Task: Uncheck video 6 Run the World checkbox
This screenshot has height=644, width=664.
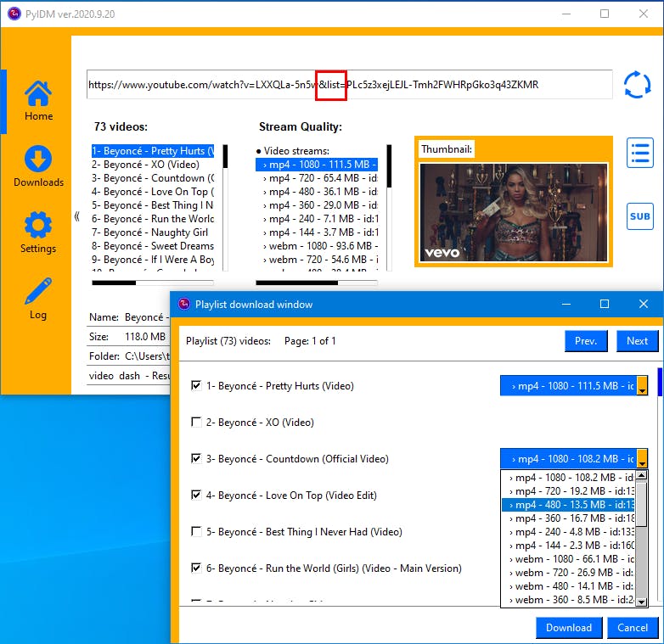Action: 196,568
